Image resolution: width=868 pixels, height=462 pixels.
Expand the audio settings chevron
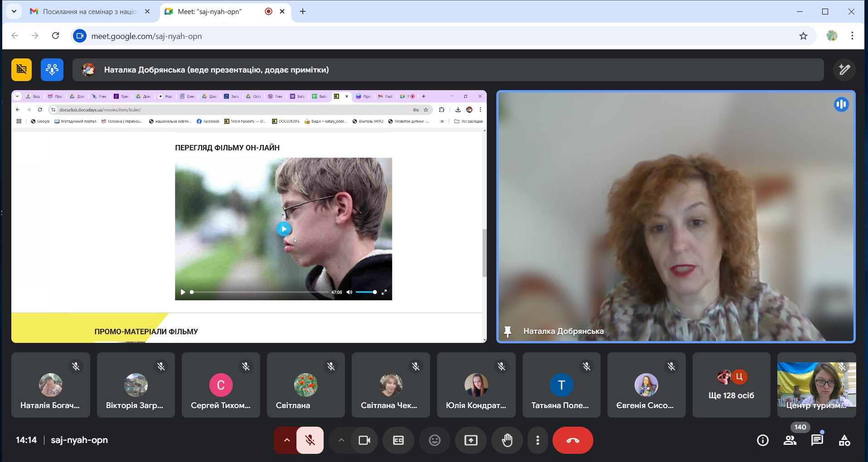click(286, 440)
